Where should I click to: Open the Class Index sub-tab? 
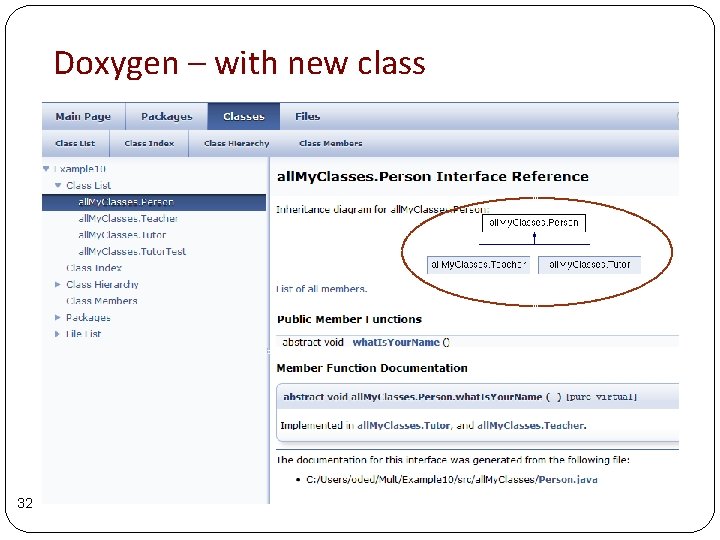tap(149, 143)
